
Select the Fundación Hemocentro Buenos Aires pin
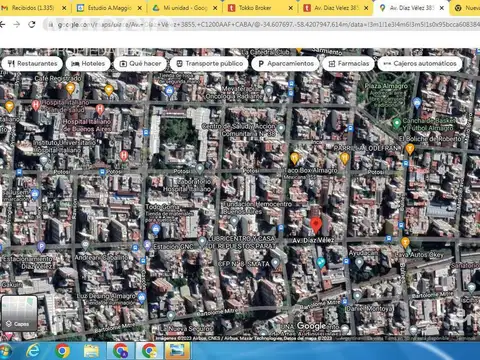[234, 221]
